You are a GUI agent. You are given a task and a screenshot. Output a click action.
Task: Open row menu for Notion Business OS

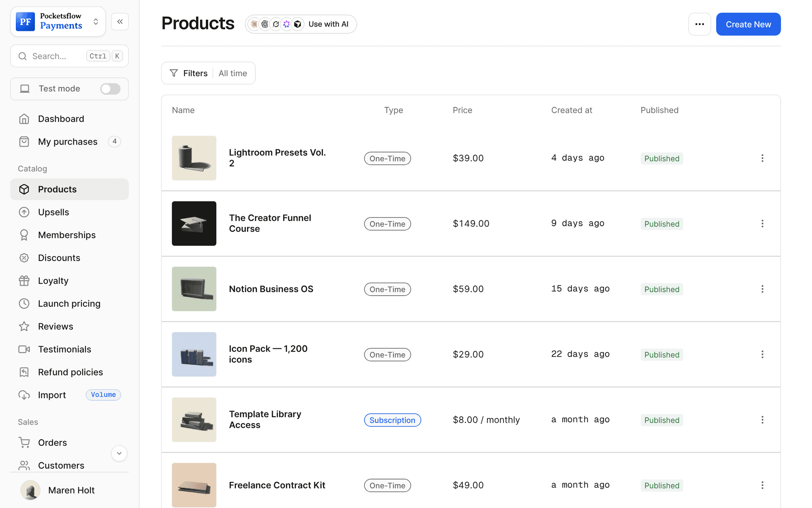pyautogui.click(x=762, y=289)
